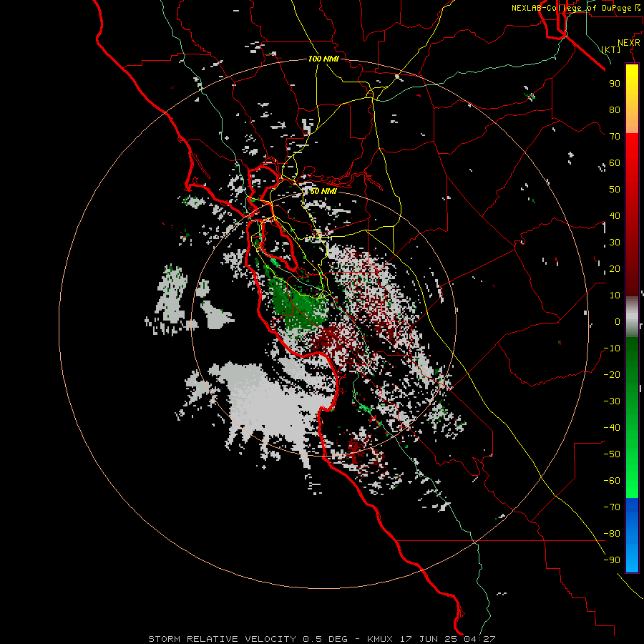Click the 04:27 timestamp
Viewport: 644px width, 644px height.
pyautogui.click(x=479, y=639)
